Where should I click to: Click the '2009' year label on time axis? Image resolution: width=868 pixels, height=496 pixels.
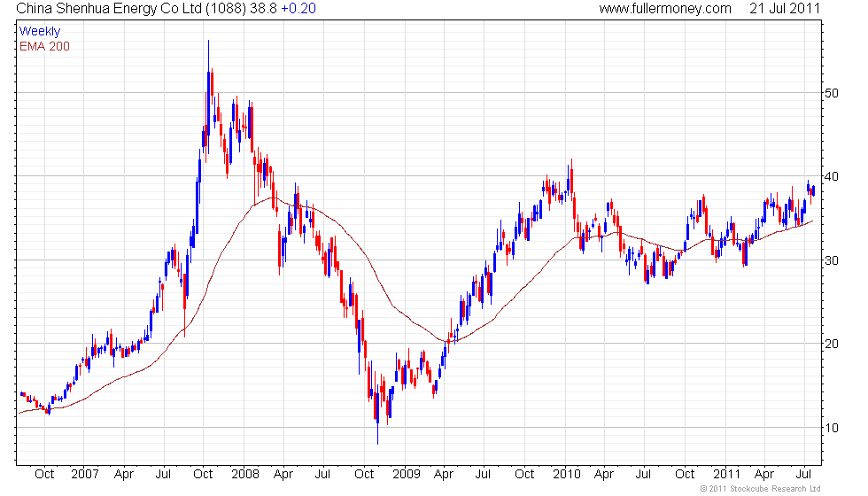coord(407,475)
